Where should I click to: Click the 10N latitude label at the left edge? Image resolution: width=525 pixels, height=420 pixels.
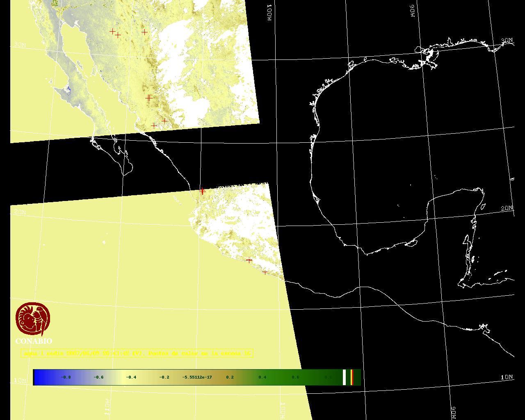click(x=20, y=380)
